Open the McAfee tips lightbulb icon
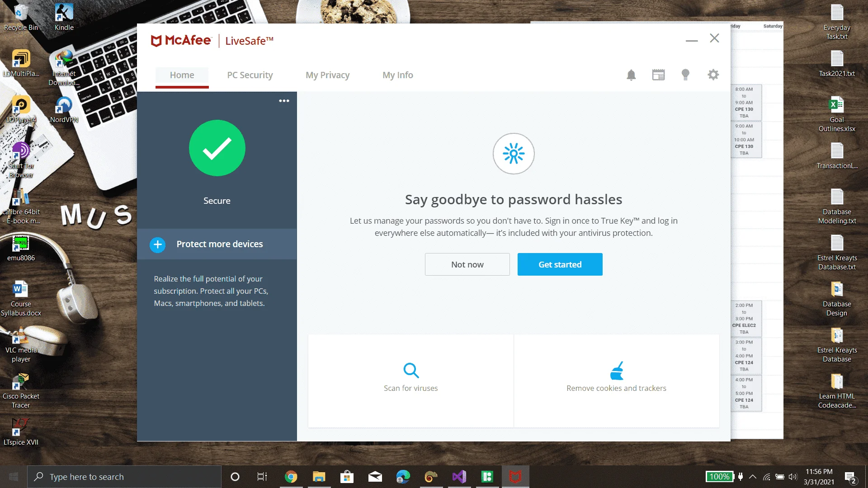868x488 pixels. [x=685, y=75]
